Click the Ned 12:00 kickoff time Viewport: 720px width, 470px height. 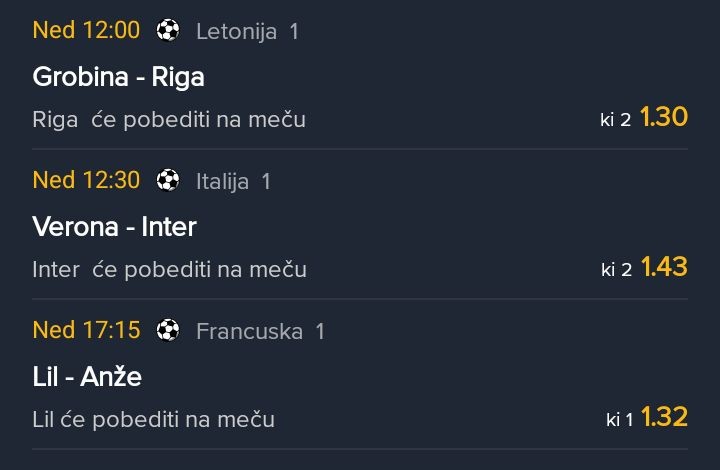(86, 31)
